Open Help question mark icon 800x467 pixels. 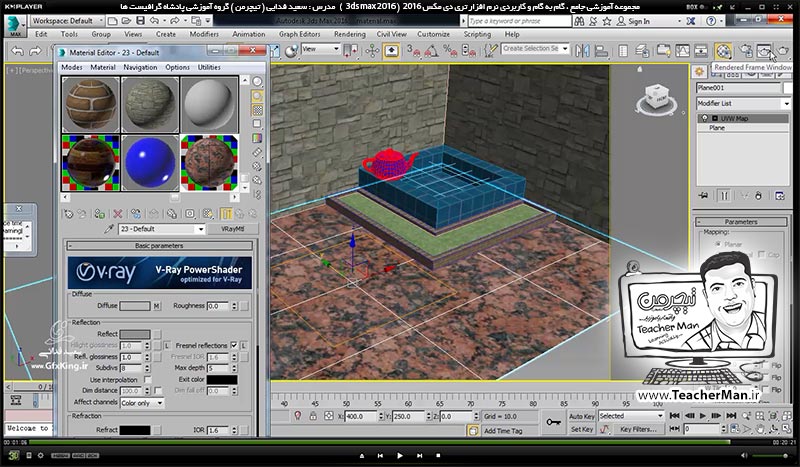click(x=711, y=21)
